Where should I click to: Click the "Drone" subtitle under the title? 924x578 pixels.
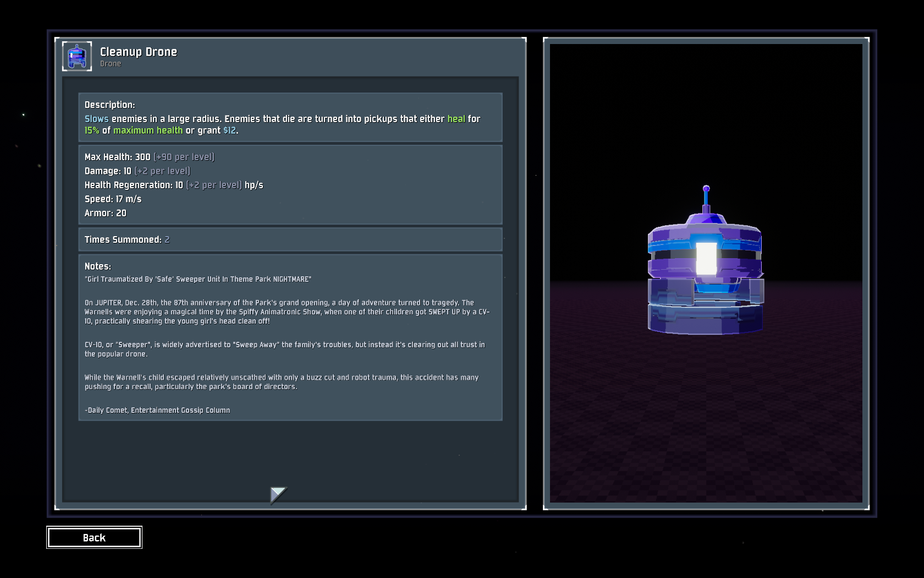[x=111, y=64]
